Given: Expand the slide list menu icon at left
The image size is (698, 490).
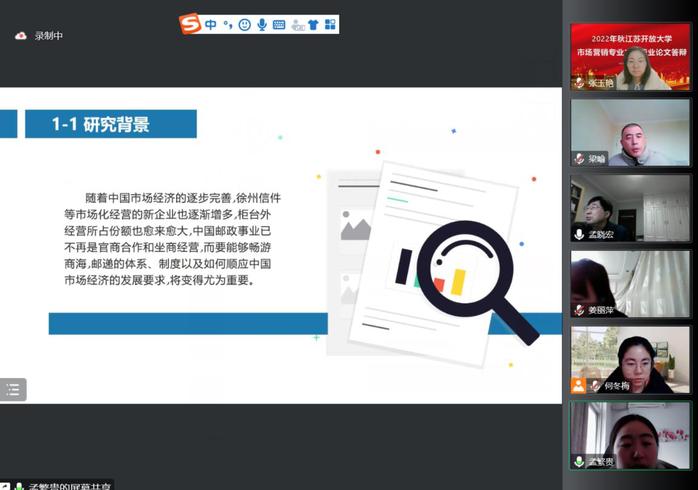Looking at the screenshot, I should coord(13,390).
